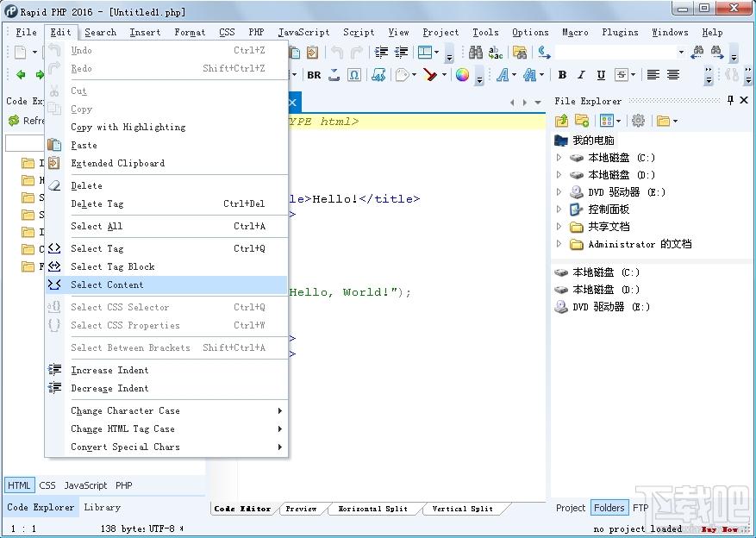Click the Find binoculars icon
Viewport: 756px width, 538px height.
click(x=476, y=52)
